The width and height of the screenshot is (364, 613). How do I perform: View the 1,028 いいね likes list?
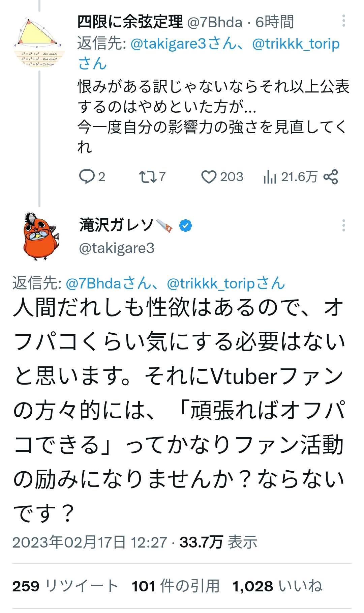[277, 586]
